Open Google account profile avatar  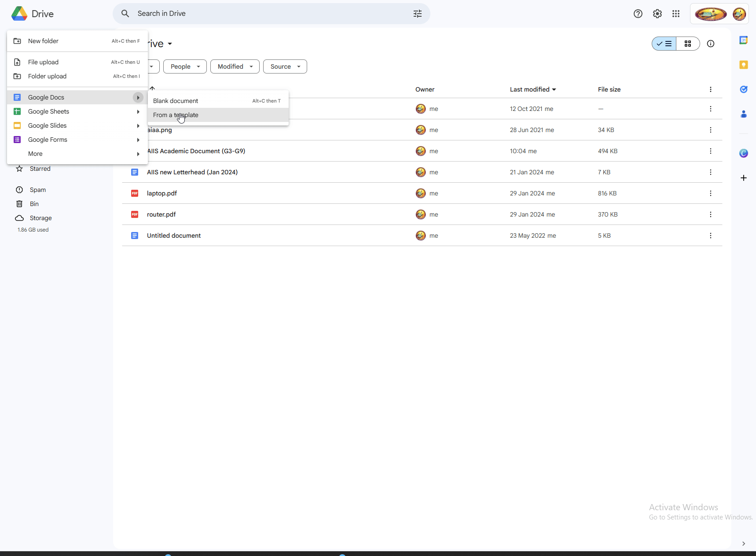click(739, 14)
